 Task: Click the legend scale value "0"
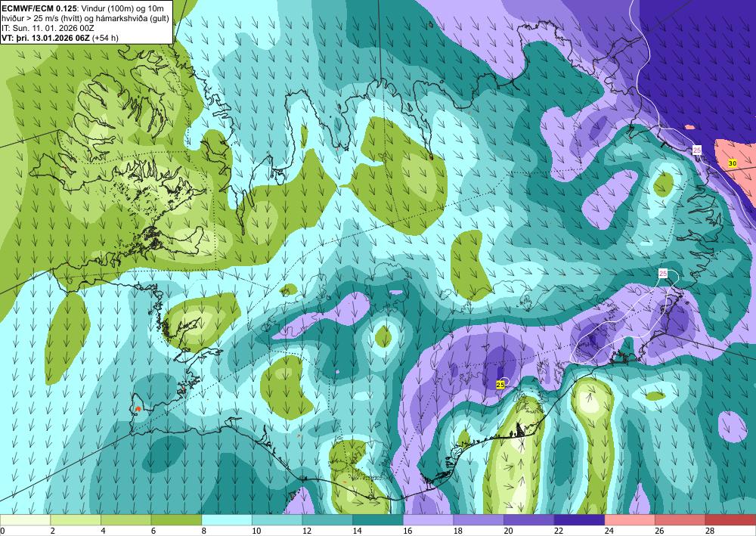(2, 531)
